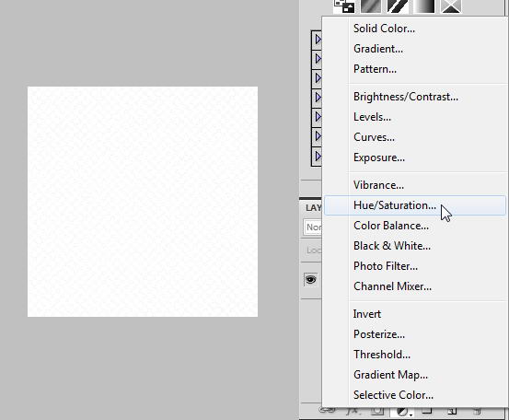Click the delete layer trash icon
Image resolution: width=509 pixels, height=420 pixels.
tap(477, 411)
